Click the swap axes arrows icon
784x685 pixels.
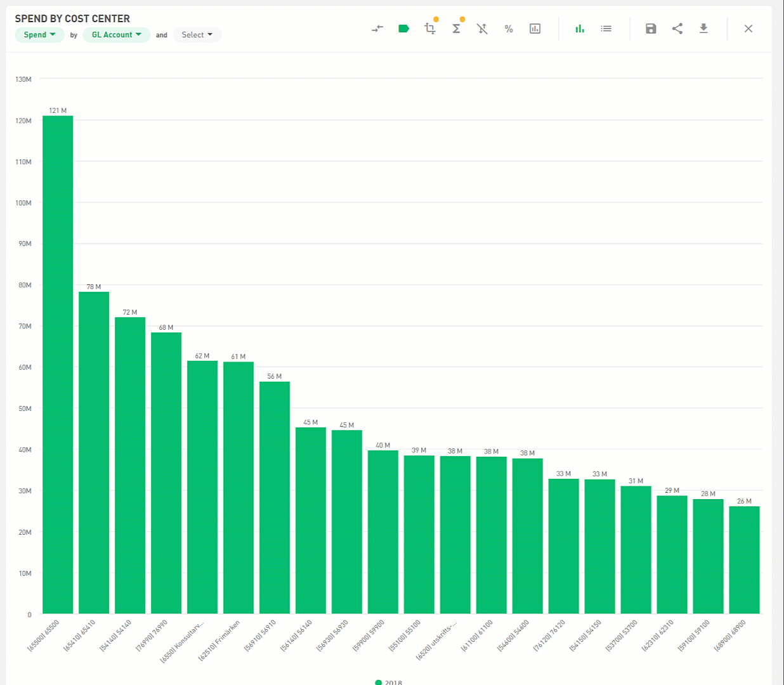point(377,29)
